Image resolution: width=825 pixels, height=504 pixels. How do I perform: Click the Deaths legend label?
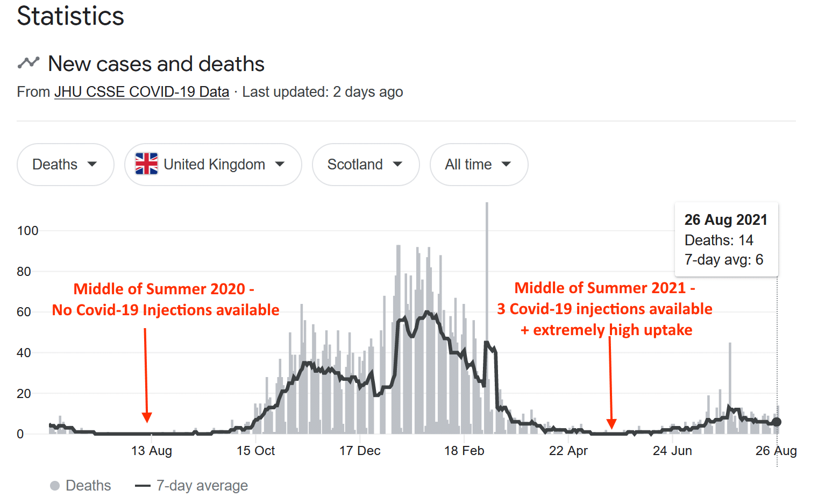click(x=88, y=486)
